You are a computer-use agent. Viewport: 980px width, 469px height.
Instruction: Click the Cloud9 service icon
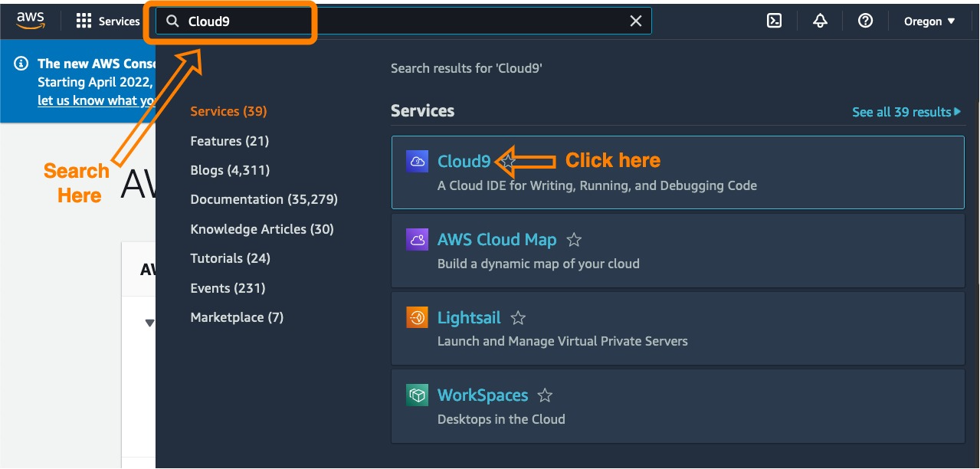click(417, 161)
